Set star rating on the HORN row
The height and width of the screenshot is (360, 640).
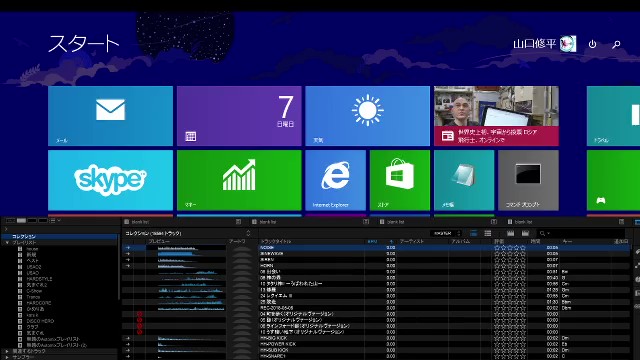tap(510, 265)
